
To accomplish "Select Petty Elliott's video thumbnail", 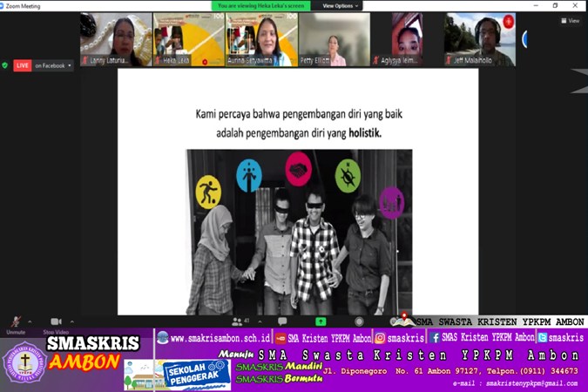I will [335, 39].
